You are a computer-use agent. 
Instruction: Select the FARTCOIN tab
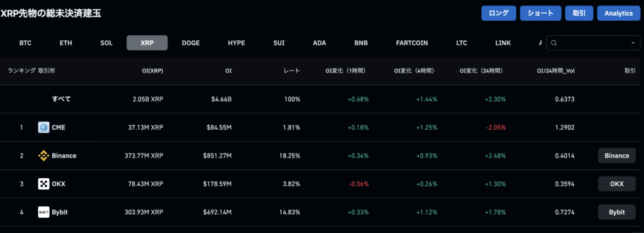coord(412,43)
